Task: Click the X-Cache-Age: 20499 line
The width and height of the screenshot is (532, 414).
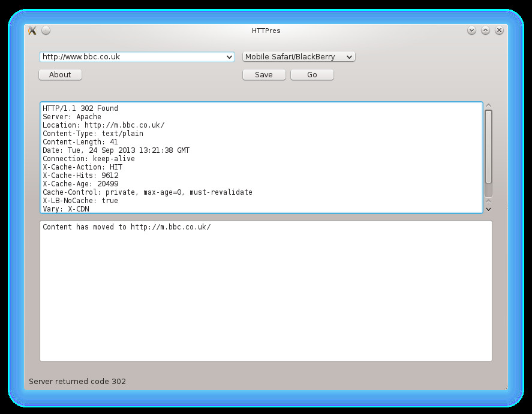Action: [80, 184]
